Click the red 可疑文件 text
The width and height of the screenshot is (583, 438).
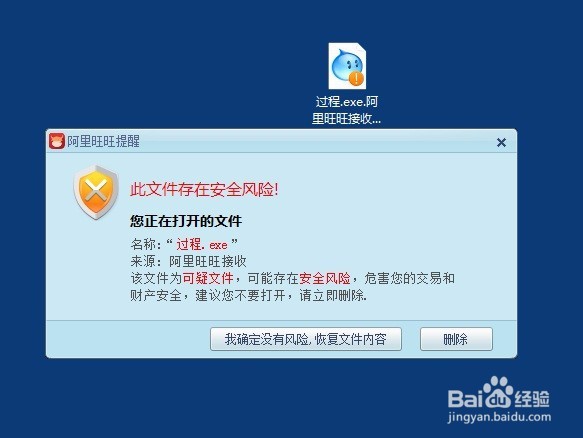point(208,278)
